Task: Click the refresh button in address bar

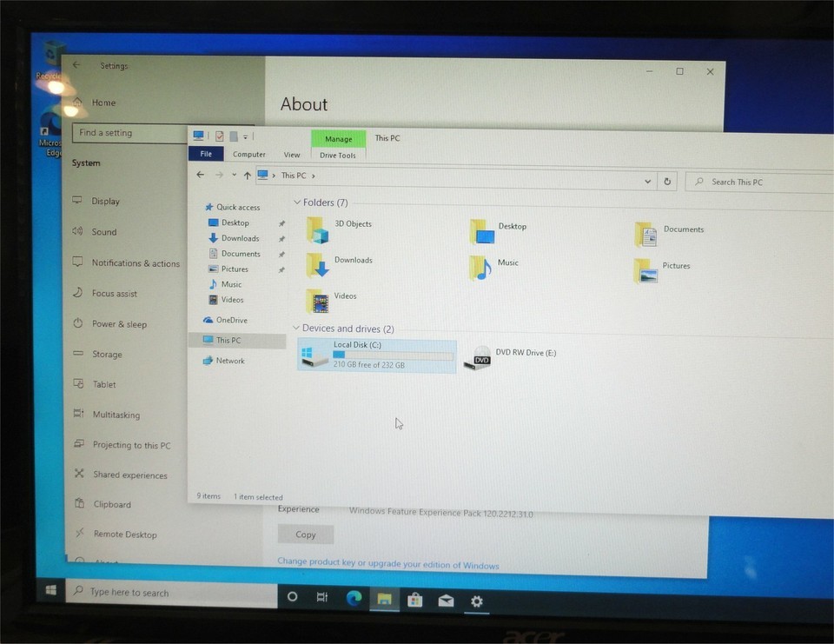Action: (x=667, y=182)
